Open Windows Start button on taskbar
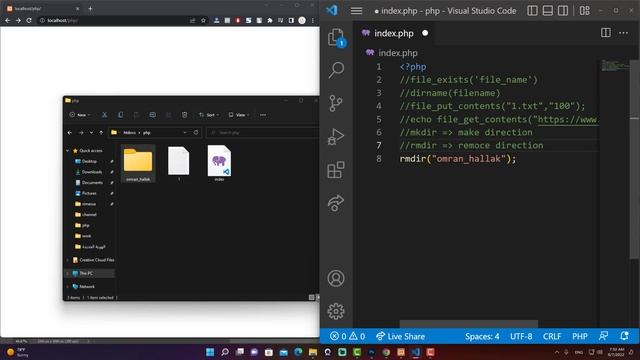 (210, 352)
